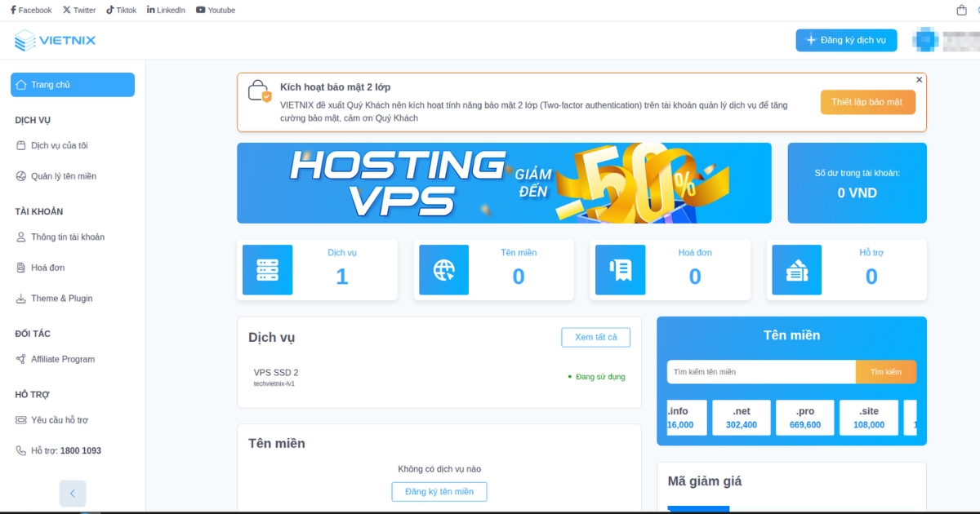Open Vietnix's Facebook page from the top bar
This screenshot has height=514, width=980.
(x=30, y=9)
